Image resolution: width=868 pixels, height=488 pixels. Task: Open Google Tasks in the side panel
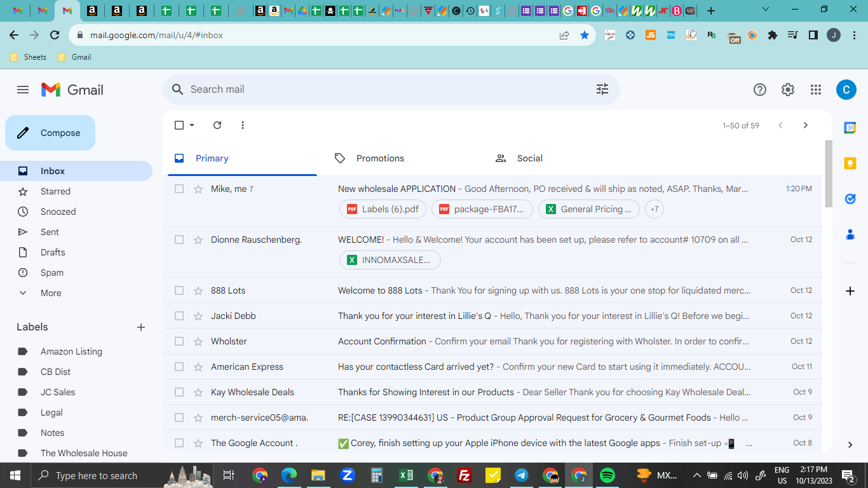(850, 199)
